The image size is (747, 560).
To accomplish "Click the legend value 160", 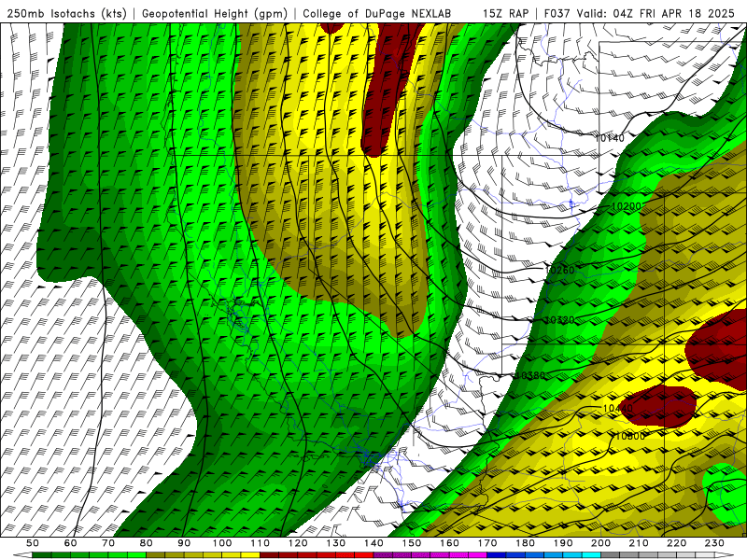I will pyautogui.click(x=449, y=543).
